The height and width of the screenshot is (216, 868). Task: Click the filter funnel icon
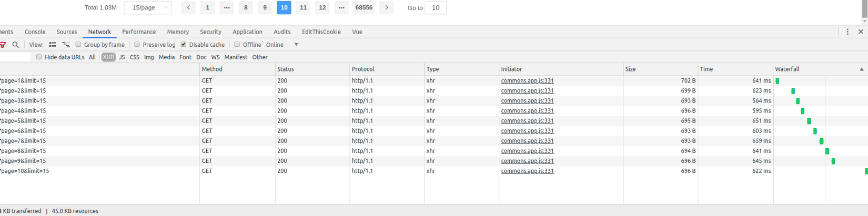click(x=3, y=45)
